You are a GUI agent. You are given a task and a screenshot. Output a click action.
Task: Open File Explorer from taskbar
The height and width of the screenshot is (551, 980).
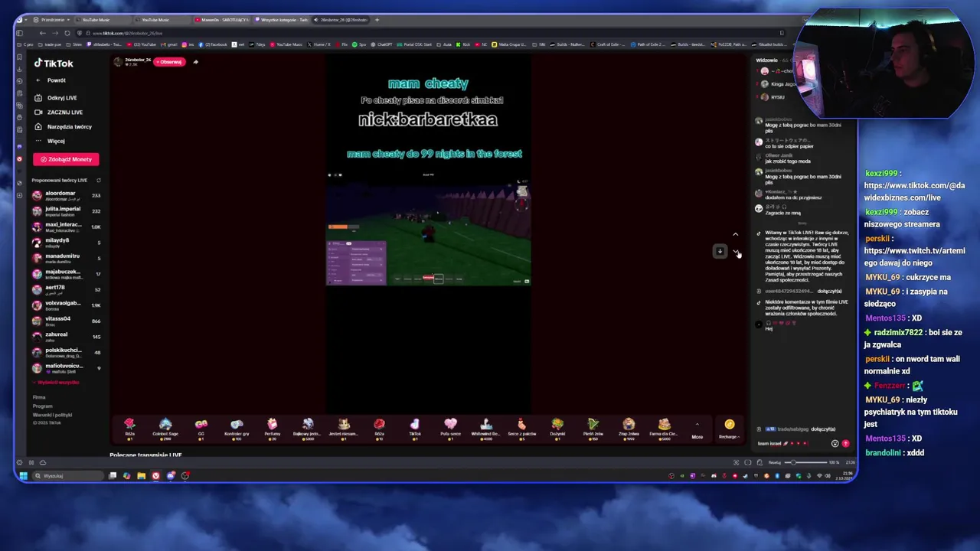[141, 476]
